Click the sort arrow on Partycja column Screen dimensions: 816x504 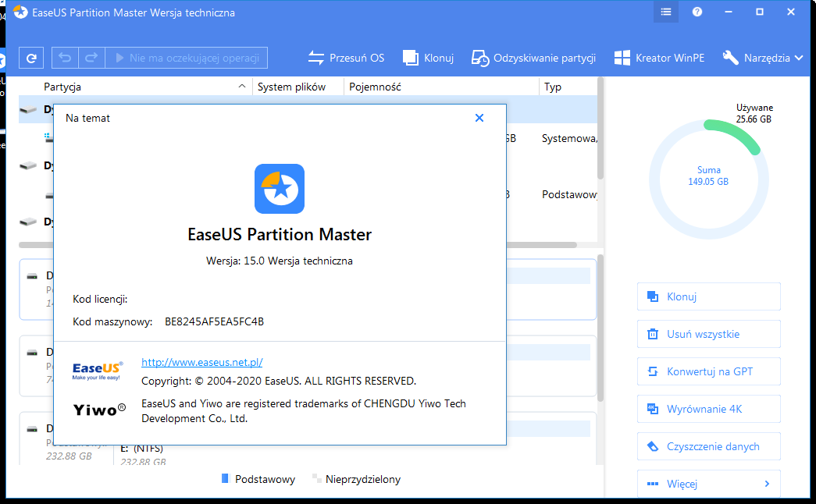(x=241, y=87)
